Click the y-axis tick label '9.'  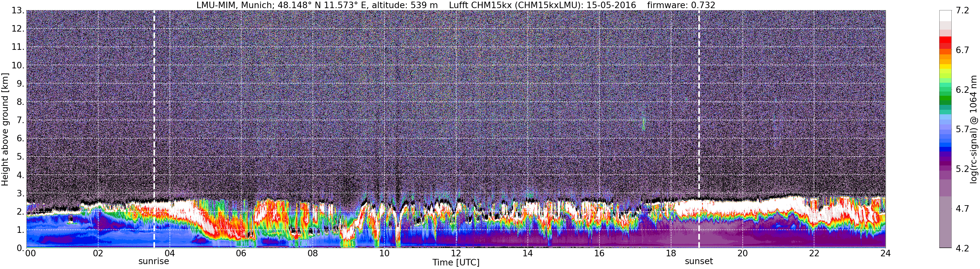pyautogui.click(x=21, y=83)
